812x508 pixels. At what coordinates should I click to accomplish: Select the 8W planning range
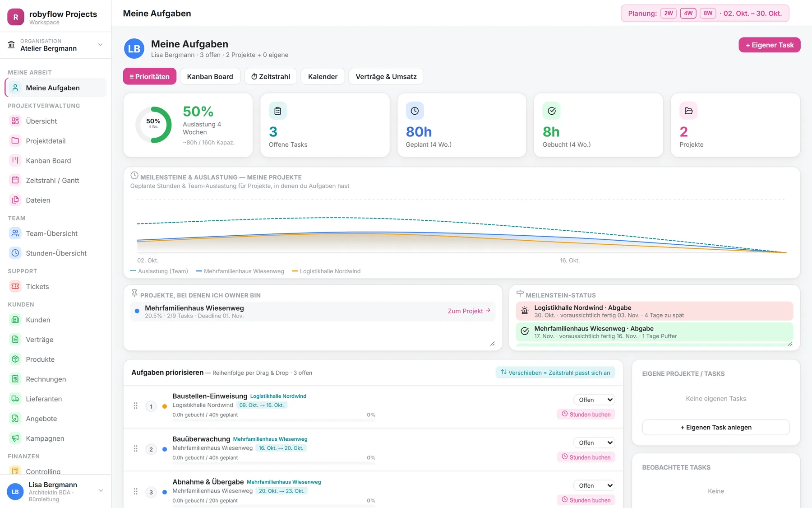click(708, 14)
